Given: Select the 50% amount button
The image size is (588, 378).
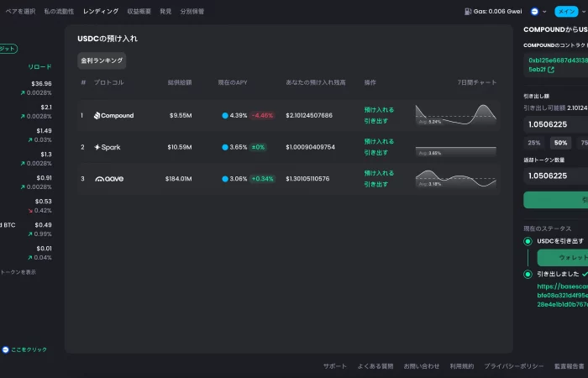Looking at the screenshot, I should click(x=560, y=143).
